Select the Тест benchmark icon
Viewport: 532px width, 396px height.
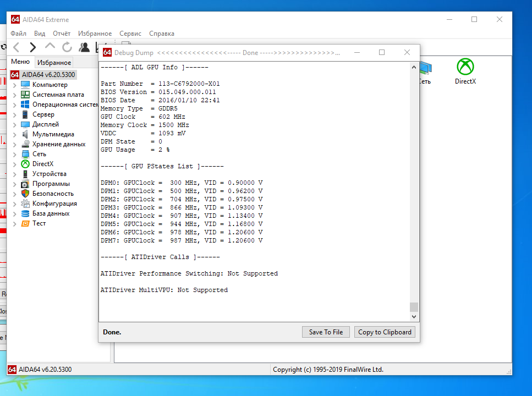click(x=25, y=223)
